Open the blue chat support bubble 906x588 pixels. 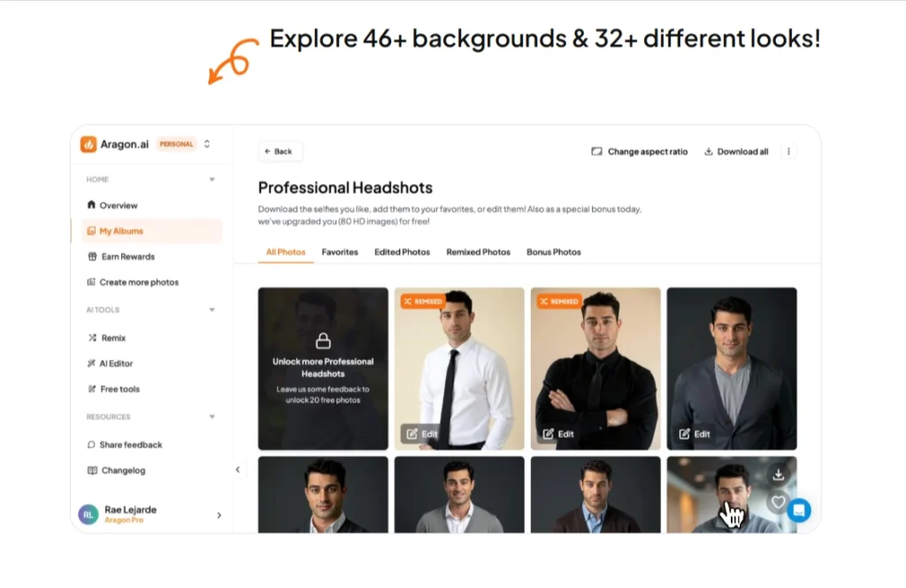point(798,509)
